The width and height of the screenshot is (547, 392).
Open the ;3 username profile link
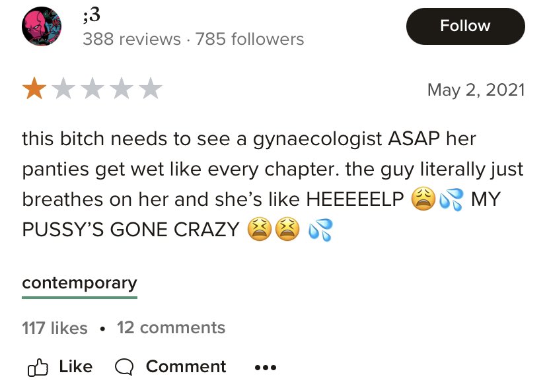click(91, 15)
